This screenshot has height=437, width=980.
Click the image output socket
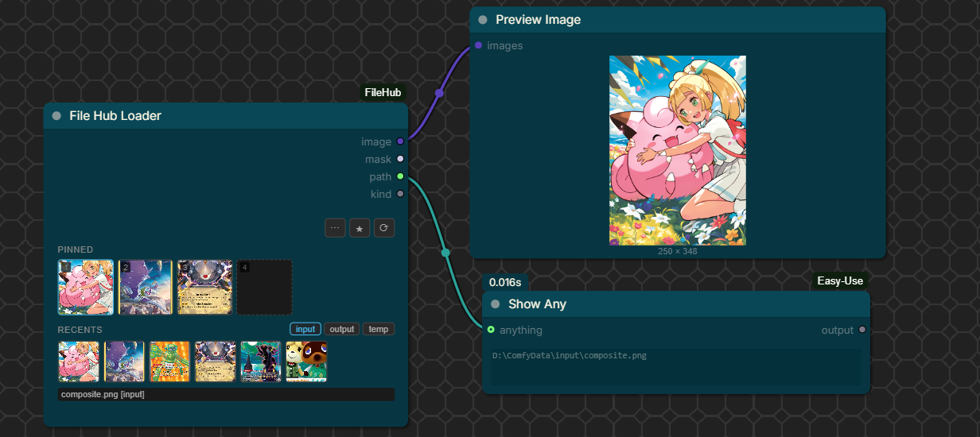point(400,141)
